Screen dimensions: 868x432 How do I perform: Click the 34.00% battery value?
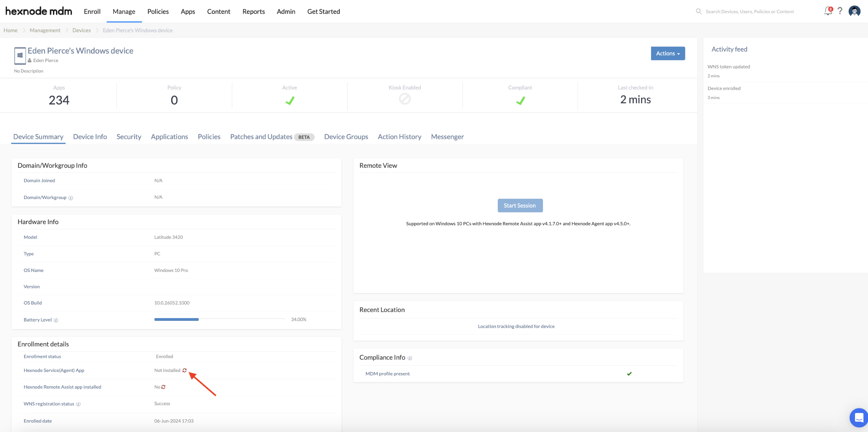click(x=299, y=319)
